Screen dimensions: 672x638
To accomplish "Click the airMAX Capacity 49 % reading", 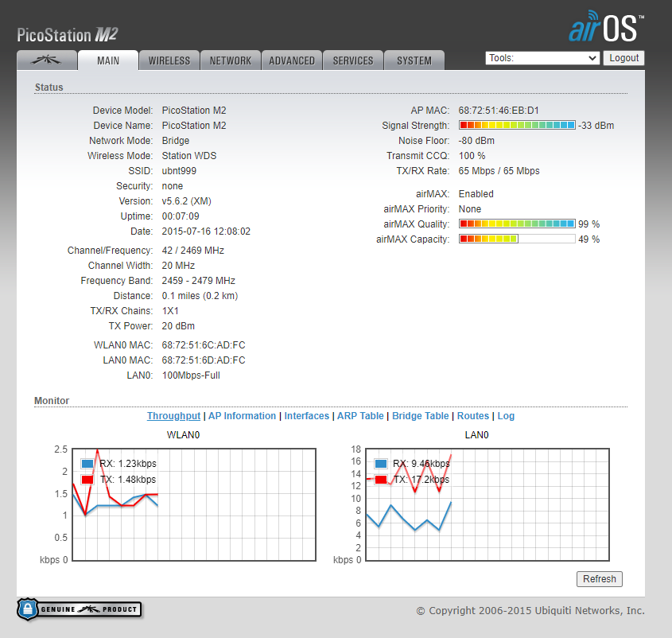I will (x=588, y=239).
